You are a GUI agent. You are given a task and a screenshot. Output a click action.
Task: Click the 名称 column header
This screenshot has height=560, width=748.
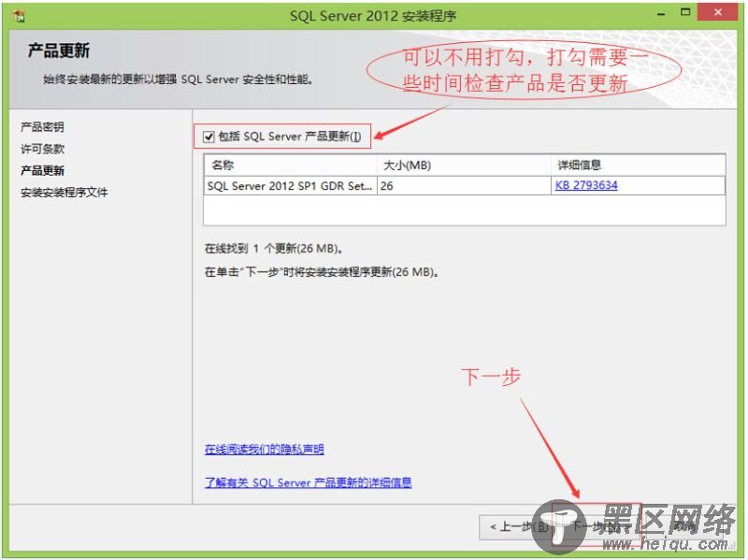point(291,165)
